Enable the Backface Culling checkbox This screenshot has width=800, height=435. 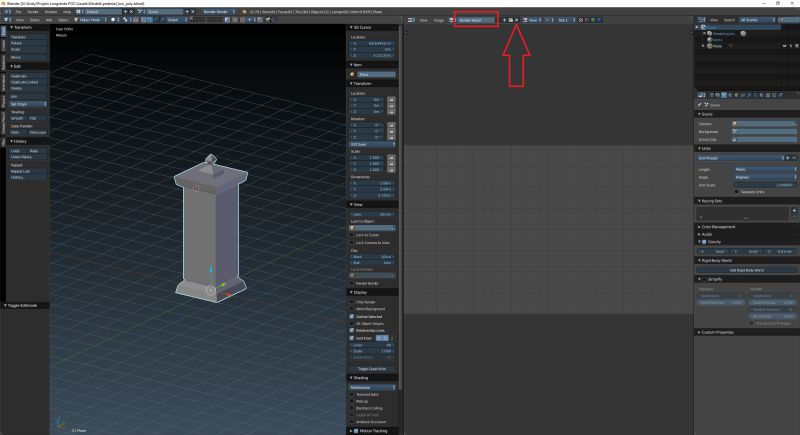(352, 408)
